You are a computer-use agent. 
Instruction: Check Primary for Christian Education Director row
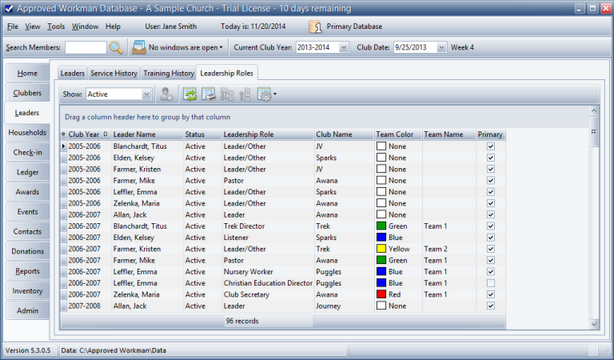pos(491,283)
